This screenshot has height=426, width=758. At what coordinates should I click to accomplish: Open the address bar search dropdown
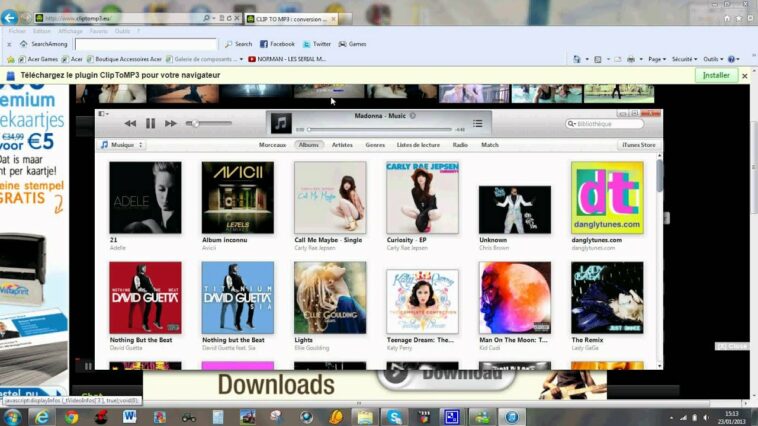coord(213,18)
